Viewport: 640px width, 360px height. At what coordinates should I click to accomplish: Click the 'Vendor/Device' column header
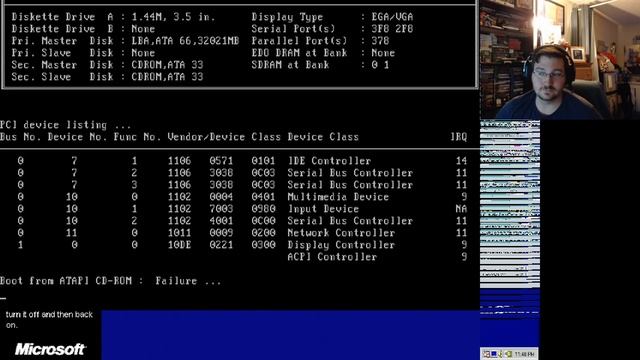(206, 137)
